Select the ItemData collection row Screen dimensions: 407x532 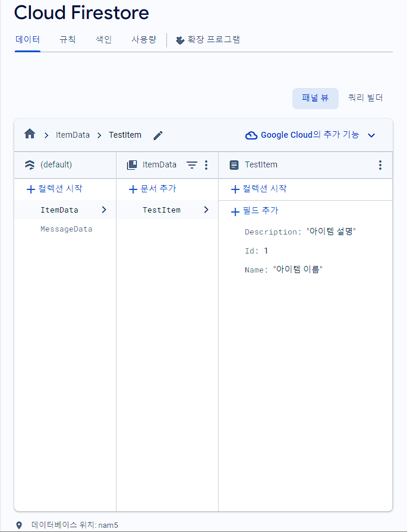[x=65, y=210]
